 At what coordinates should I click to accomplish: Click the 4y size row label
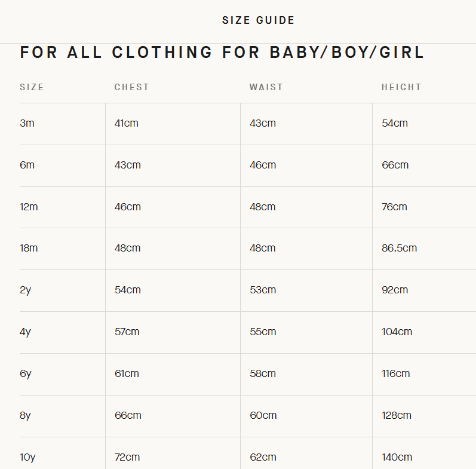[25, 332]
